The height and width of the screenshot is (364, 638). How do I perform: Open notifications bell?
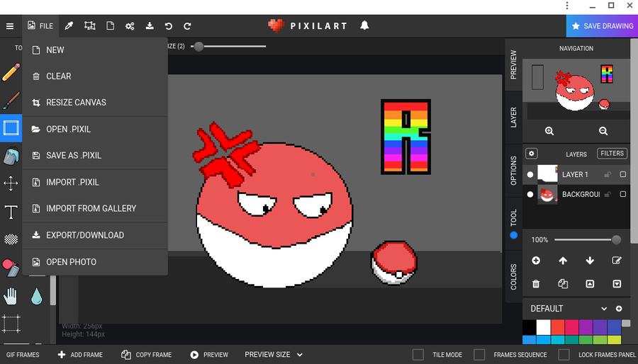click(x=364, y=25)
